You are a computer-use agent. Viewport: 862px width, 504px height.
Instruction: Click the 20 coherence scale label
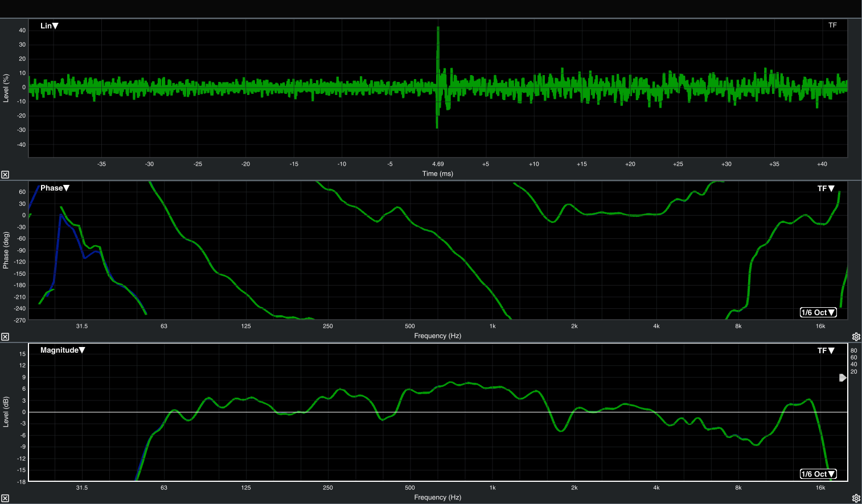pos(854,372)
